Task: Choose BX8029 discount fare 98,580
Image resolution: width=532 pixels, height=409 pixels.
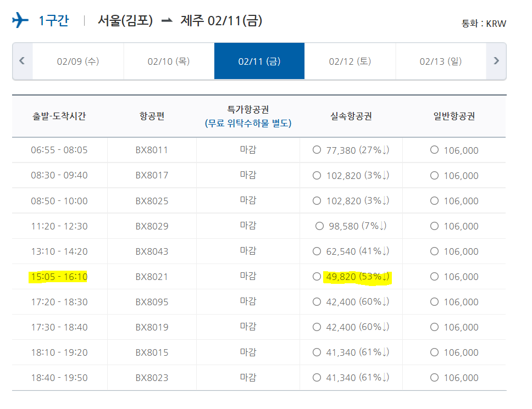Action: pyautogui.click(x=319, y=226)
